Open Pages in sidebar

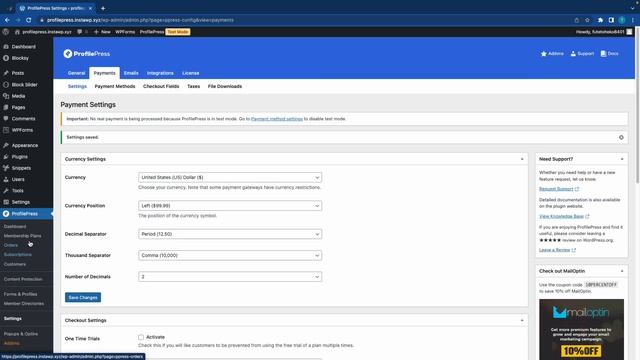click(18, 107)
